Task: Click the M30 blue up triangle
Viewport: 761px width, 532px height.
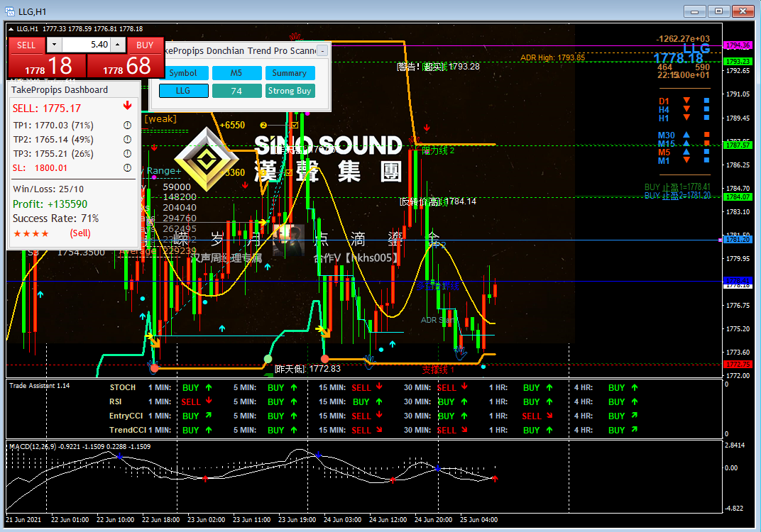Action: (686, 134)
